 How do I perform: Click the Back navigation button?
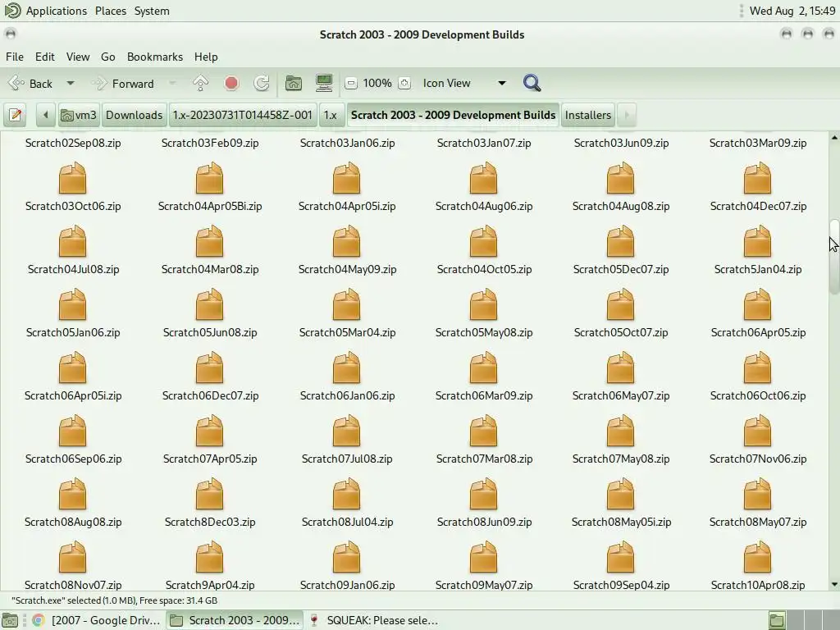[32, 84]
